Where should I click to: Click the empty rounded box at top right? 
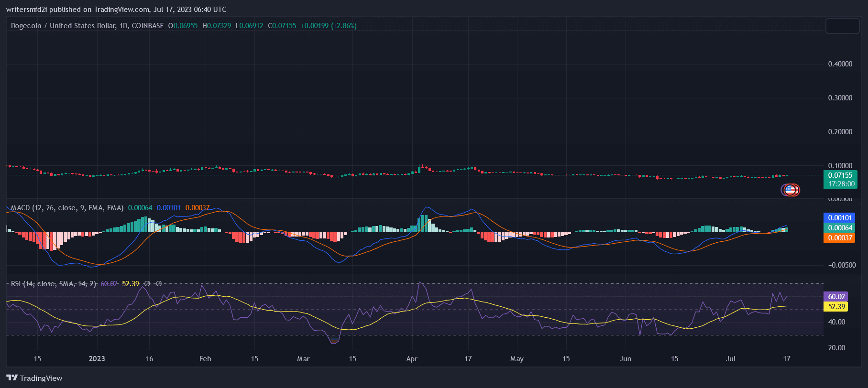842,26
